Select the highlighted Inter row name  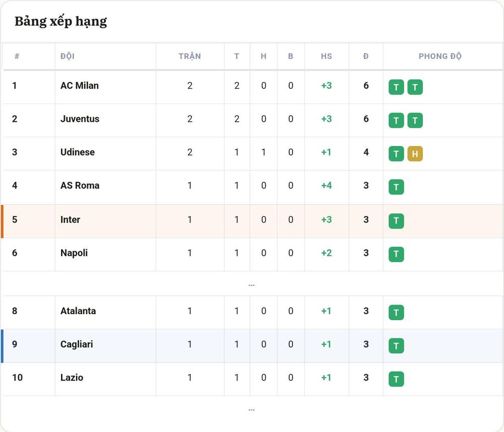tap(70, 220)
